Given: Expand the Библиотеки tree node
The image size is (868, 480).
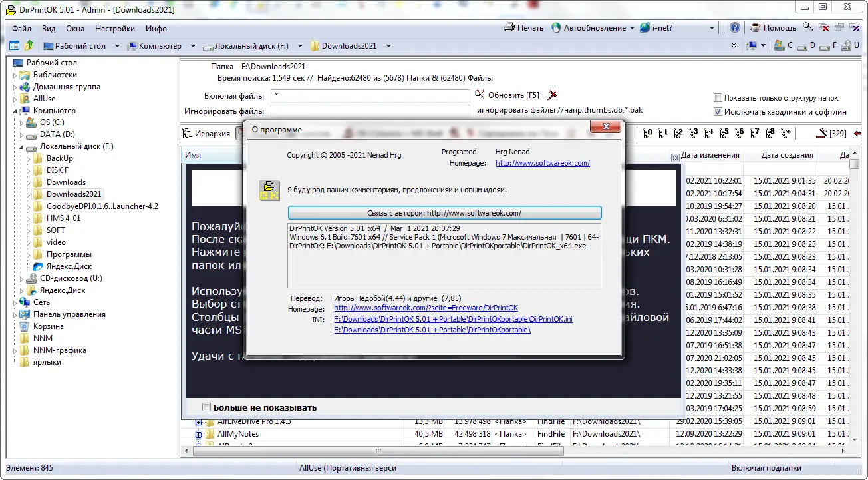Looking at the screenshot, I should click(x=15, y=75).
